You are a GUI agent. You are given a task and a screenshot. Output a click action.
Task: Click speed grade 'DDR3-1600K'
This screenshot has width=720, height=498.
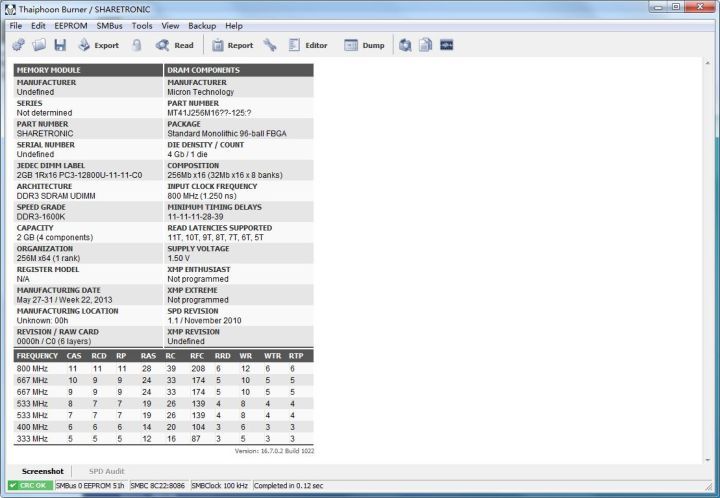click(41, 217)
